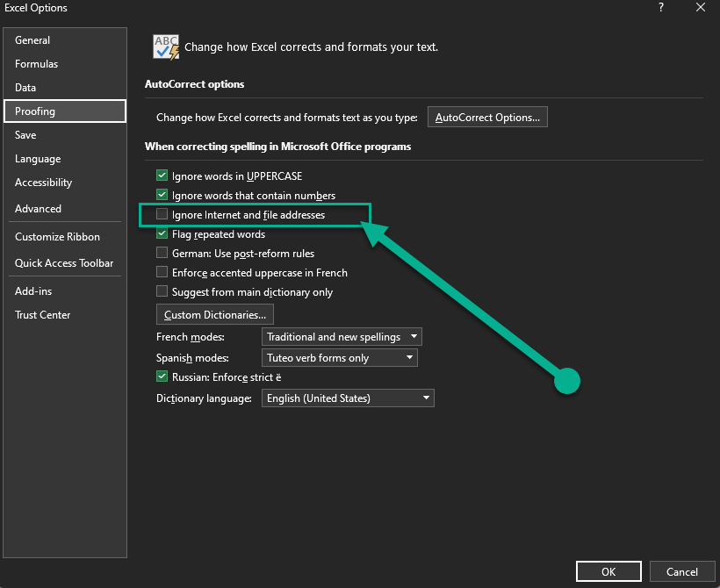
Task: Expand the French modes dropdown
Action: [x=342, y=336]
